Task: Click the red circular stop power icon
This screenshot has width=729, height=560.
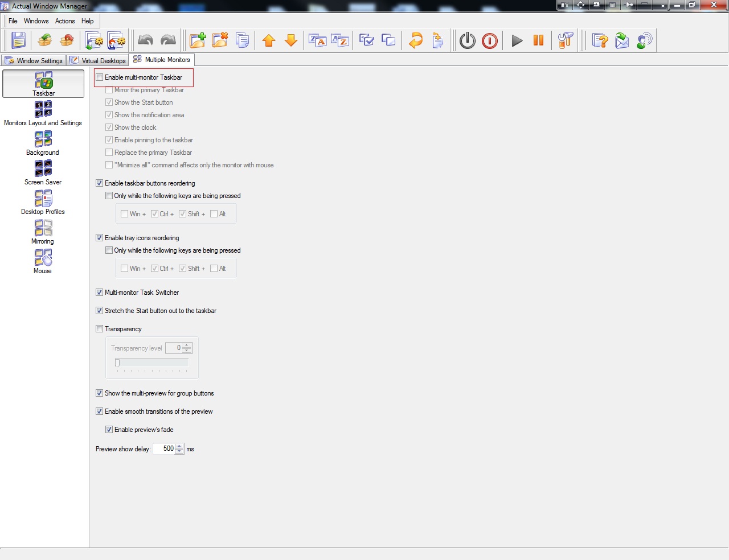Action: (490, 41)
